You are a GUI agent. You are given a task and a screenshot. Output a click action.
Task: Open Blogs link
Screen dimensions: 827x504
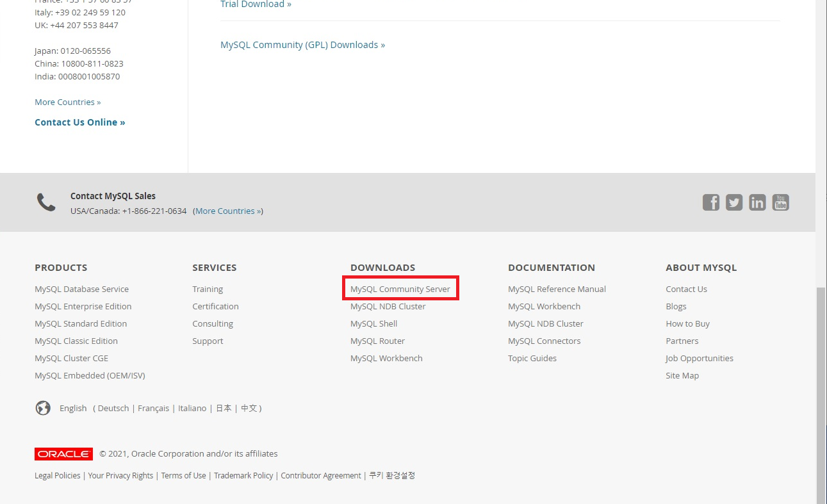(676, 307)
